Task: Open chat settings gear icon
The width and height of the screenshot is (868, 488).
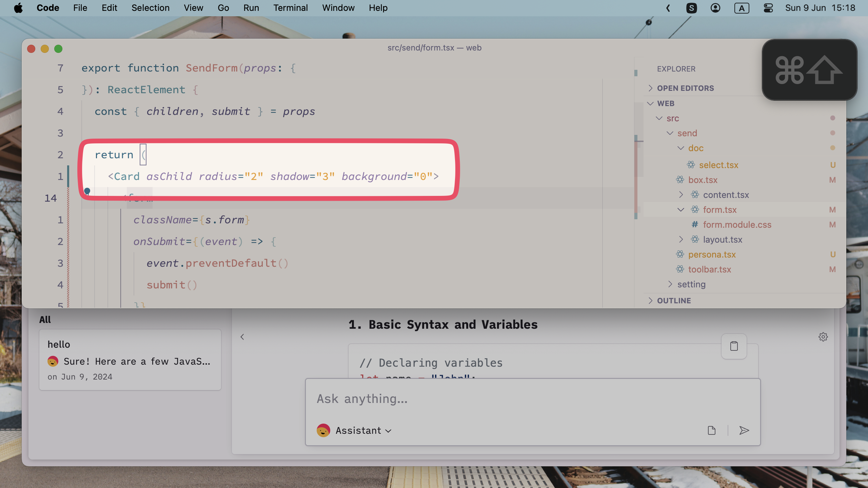Action: pyautogui.click(x=823, y=337)
